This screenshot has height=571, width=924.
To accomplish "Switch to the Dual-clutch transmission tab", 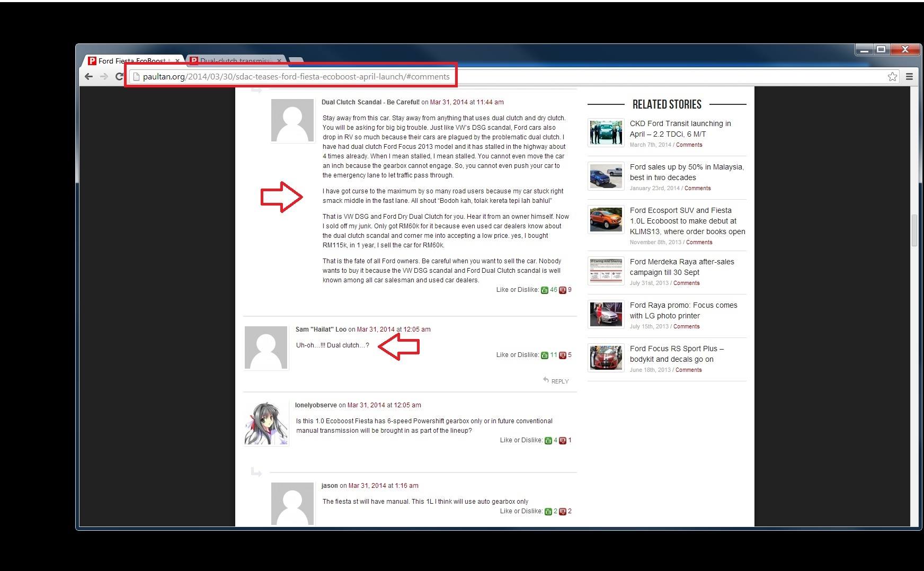I will coord(236,61).
